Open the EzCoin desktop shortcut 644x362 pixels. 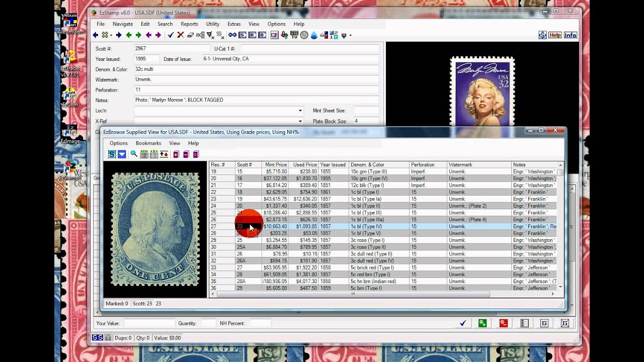click(70, 98)
